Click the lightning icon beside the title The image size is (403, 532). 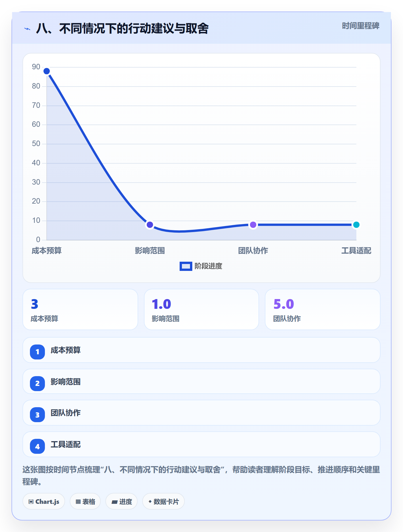pos(27,29)
